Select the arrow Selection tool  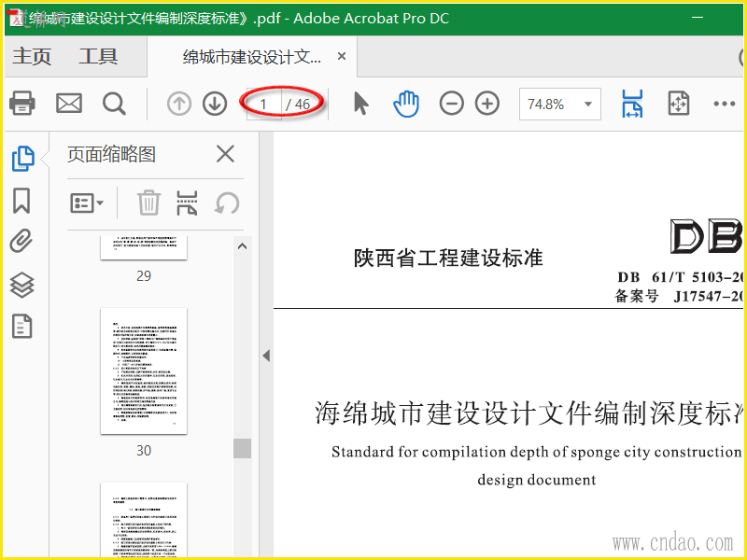click(361, 104)
